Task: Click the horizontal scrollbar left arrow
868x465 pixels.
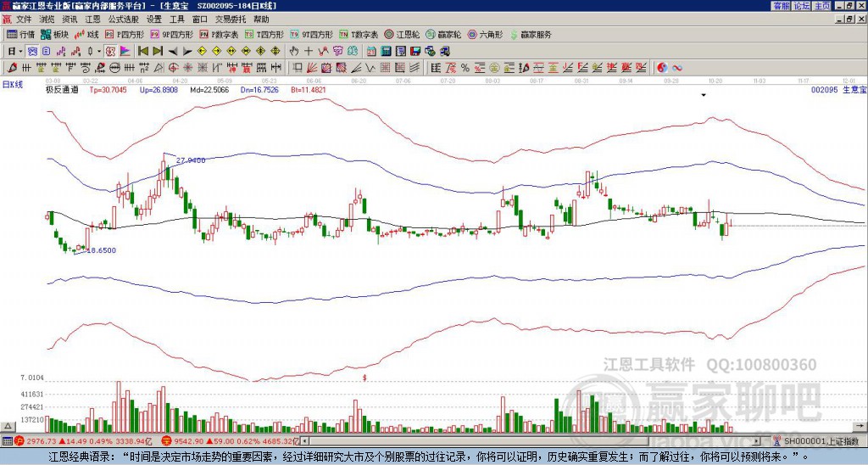Action: [305, 441]
